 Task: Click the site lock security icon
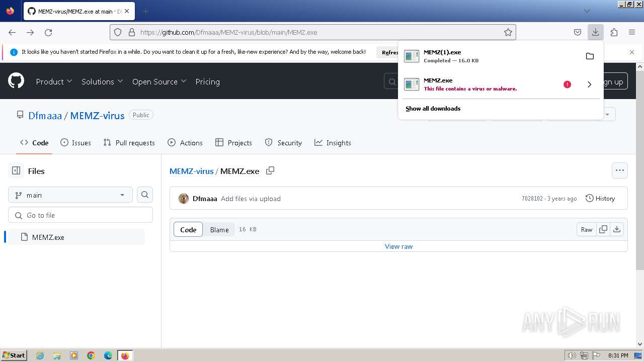pos(132,32)
